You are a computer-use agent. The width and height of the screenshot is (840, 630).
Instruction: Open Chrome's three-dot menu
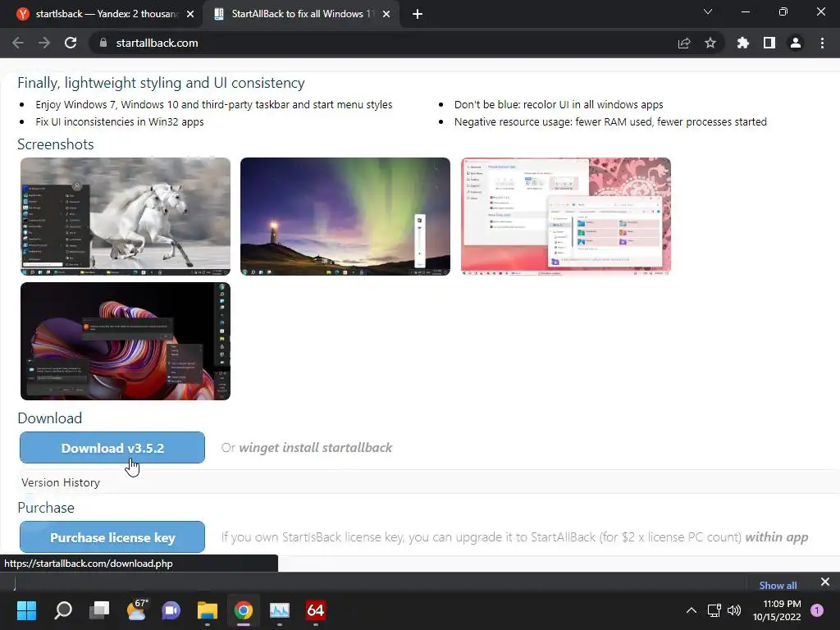tap(822, 43)
